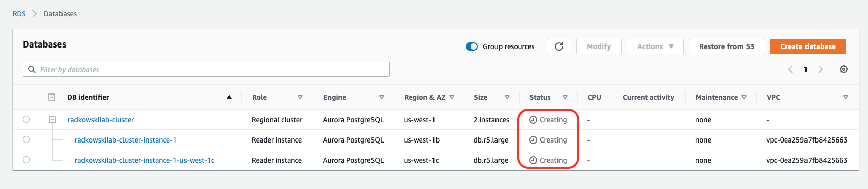Select radkowskilab-cluster radio button

pos(26,119)
